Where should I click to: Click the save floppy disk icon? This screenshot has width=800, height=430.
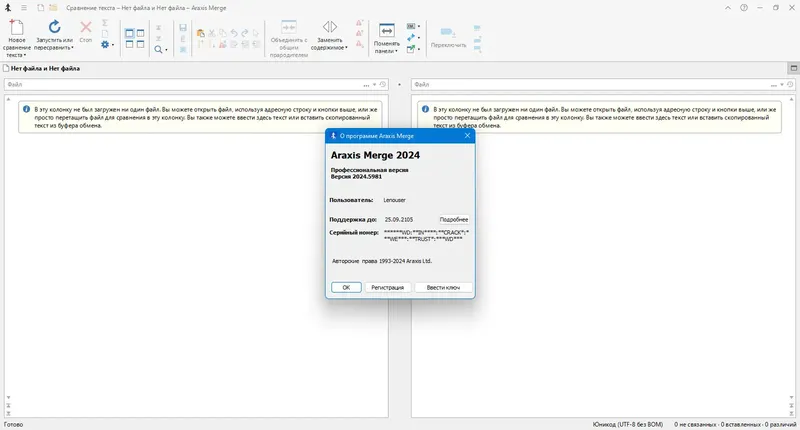click(x=183, y=28)
